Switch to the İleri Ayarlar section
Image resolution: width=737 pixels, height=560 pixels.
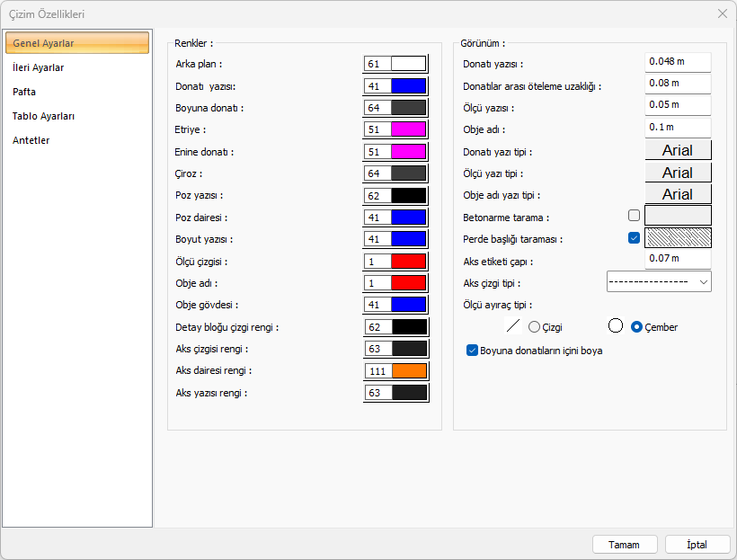point(39,67)
